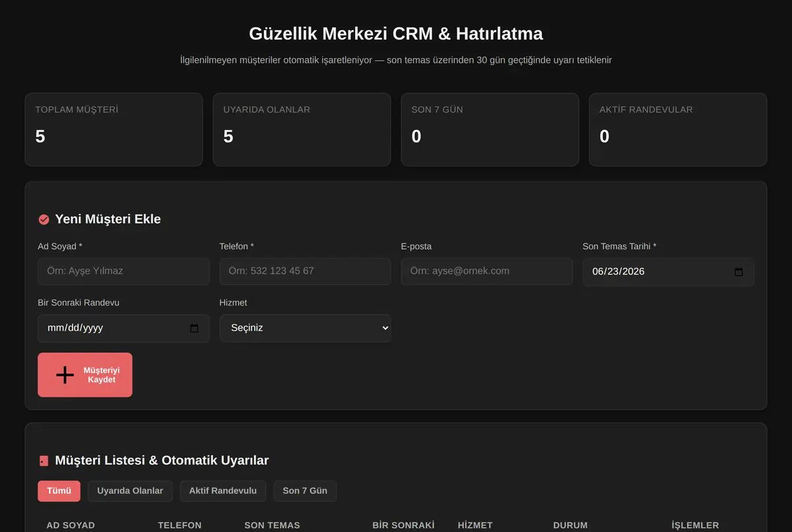This screenshot has height=532, width=792.
Task: Open calendar picker for Bir Sonraki Randevu
Action: tap(194, 328)
